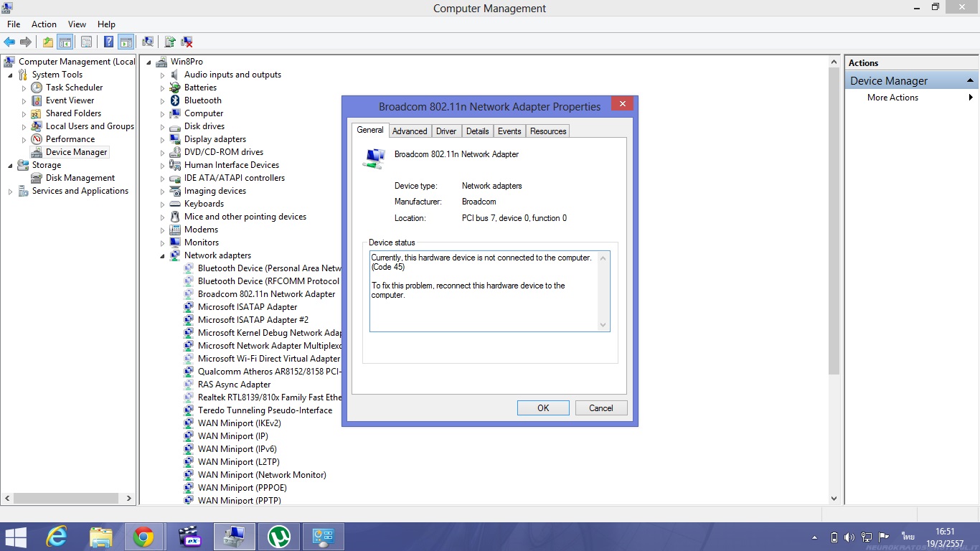Click the Update Driver Software toolbar icon
This screenshot has height=551, width=980.
point(170,42)
